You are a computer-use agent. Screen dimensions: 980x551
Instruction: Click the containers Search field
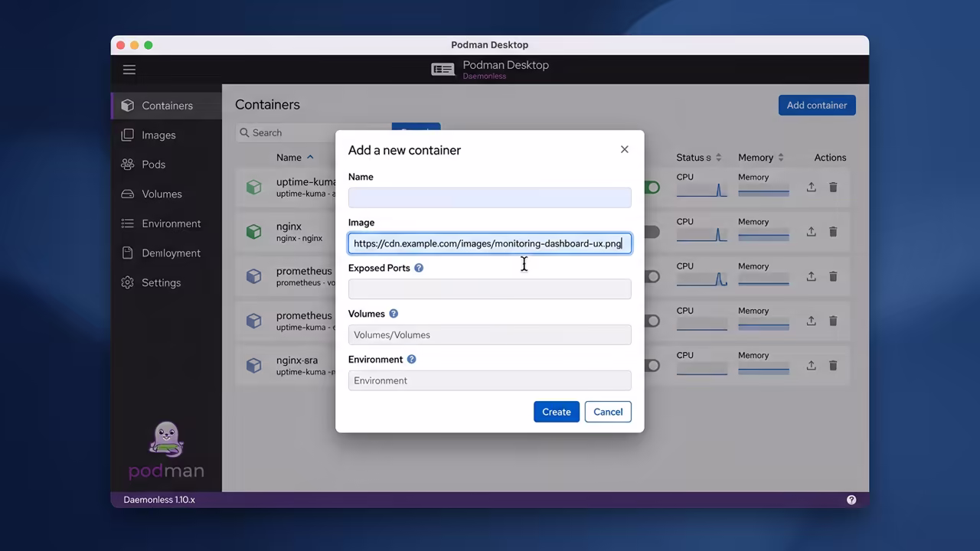314,132
